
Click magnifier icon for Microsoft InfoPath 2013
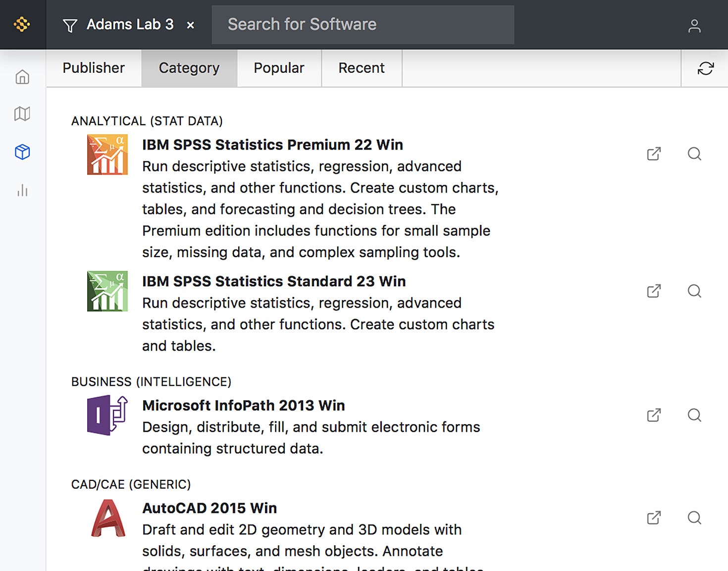coord(694,415)
